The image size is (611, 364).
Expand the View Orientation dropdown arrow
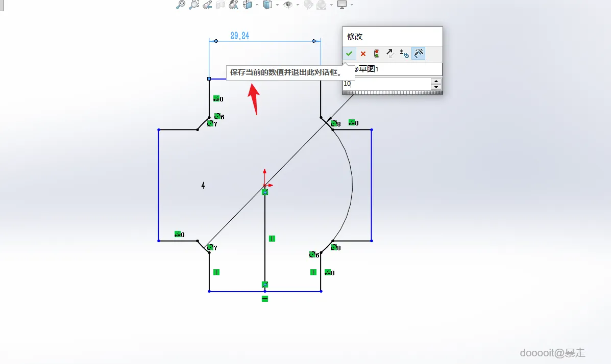(257, 5)
